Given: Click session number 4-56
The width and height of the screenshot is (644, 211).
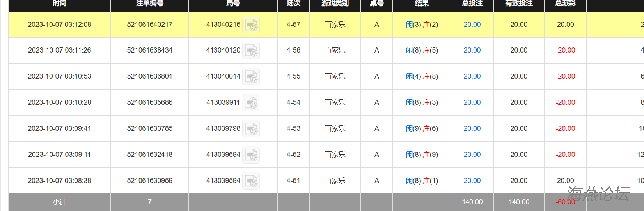Looking at the screenshot, I should click(293, 50).
